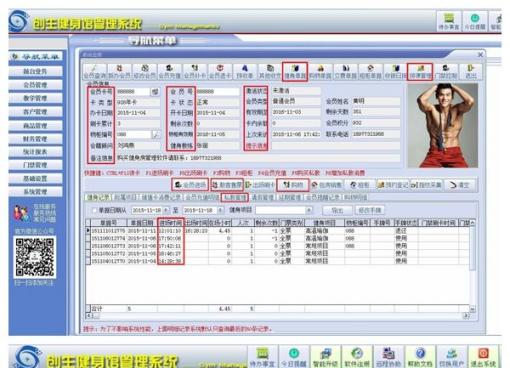Click the up arrow of the table's vertical scrollbar
510x368 pixels.
[x=472, y=222]
